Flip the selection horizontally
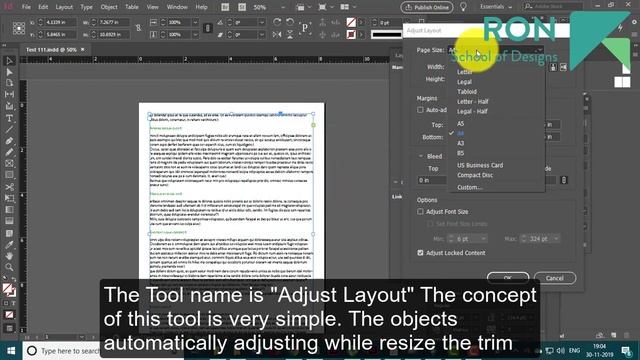 click(x=277, y=35)
